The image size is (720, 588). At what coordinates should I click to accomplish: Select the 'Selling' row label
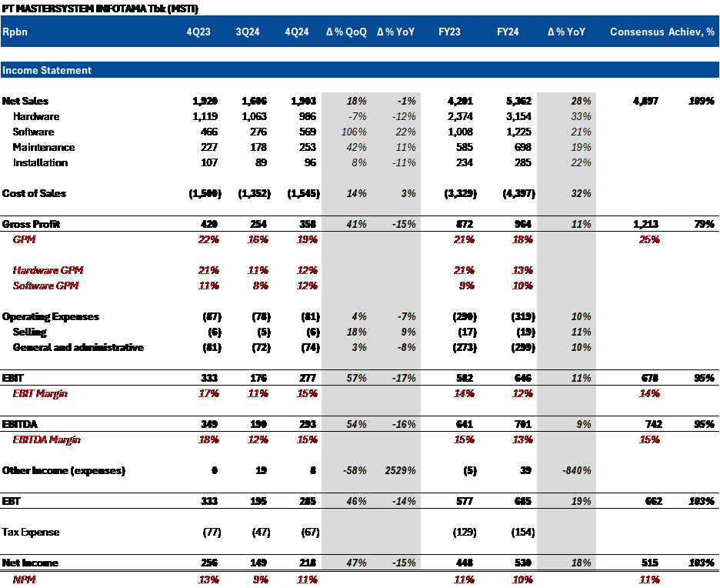[x=30, y=332]
